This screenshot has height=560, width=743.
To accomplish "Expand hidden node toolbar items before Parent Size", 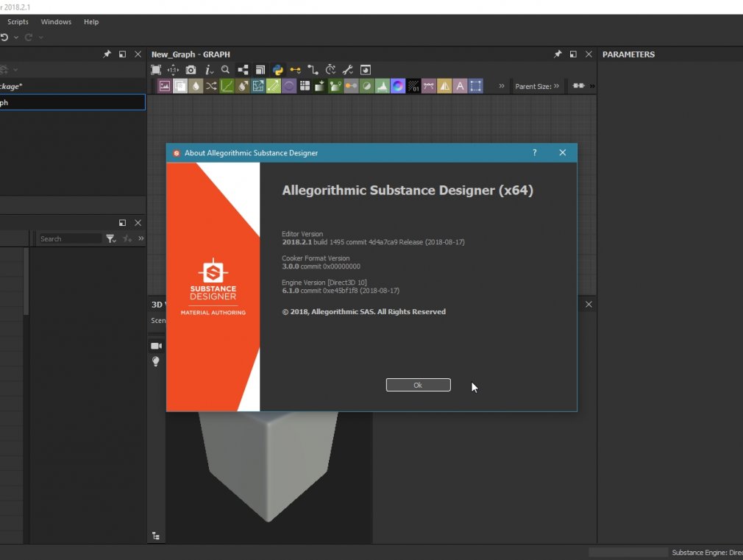I will (x=501, y=86).
